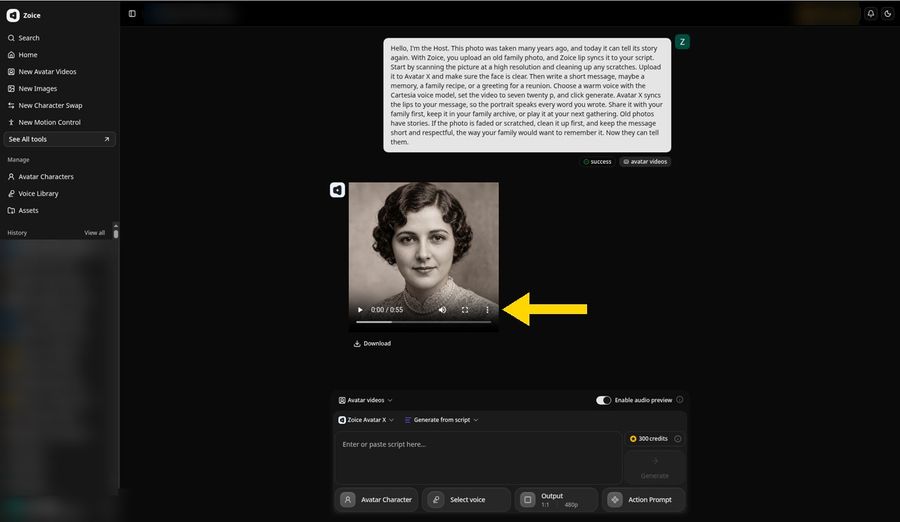The width and height of the screenshot is (900, 522).
Task: Toggle dark mode moon icon
Action: 888,14
